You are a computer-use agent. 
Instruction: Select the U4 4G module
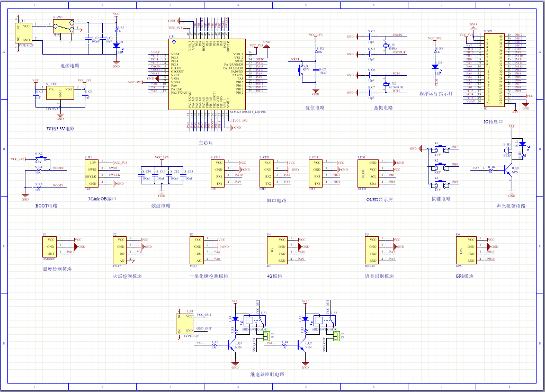[x=277, y=250]
